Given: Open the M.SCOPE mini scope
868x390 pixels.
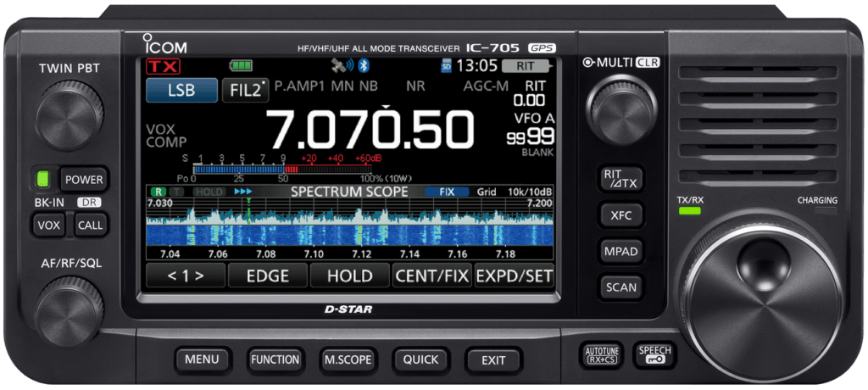Looking at the screenshot, I should click(x=348, y=359).
